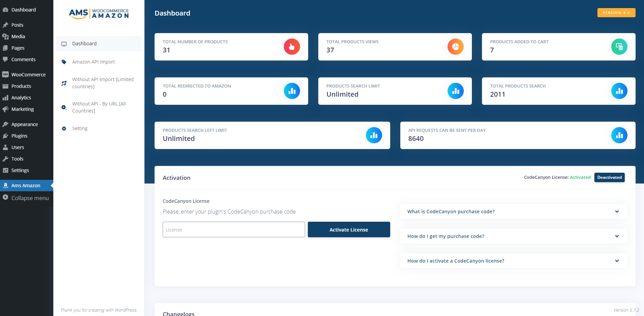Expand 'What is CodeCanyon purchase code?' question

coord(514,212)
